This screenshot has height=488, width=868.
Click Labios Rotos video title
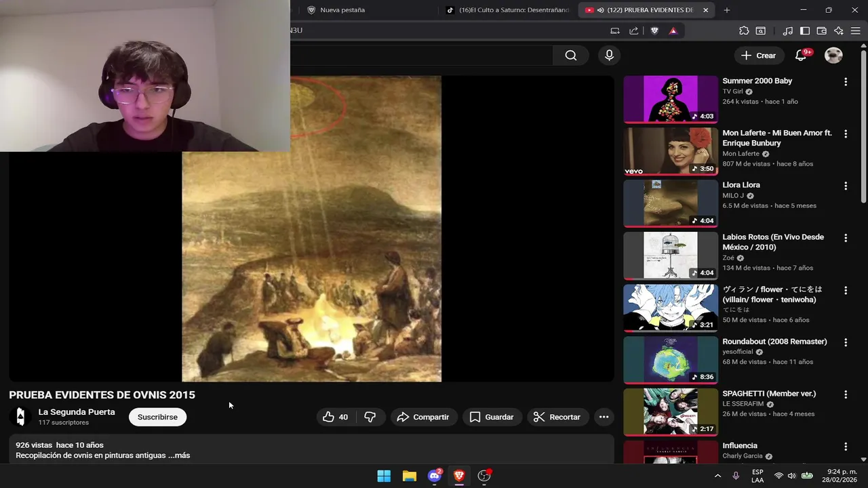tap(773, 242)
